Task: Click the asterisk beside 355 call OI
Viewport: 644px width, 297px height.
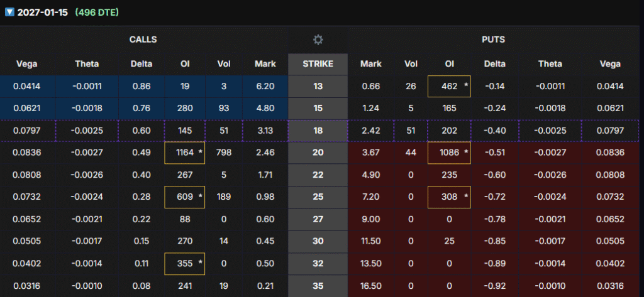Action: point(200,263)
